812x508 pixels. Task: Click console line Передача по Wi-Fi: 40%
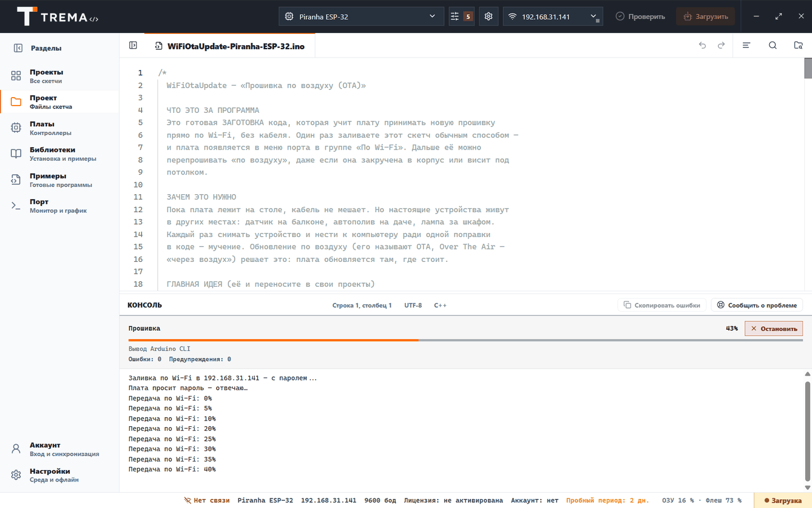pyautogui.click(x=172, y=469)
